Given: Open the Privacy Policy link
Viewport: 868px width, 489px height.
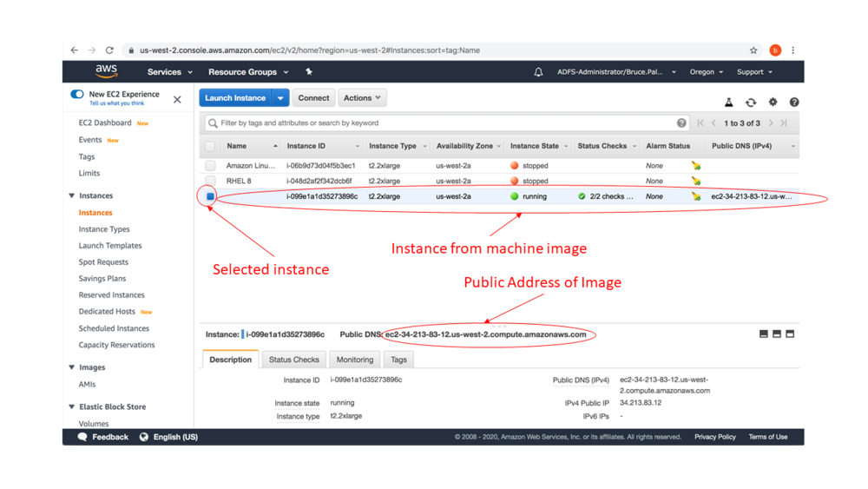Looking at the screenshot, I should coord(715,437).
